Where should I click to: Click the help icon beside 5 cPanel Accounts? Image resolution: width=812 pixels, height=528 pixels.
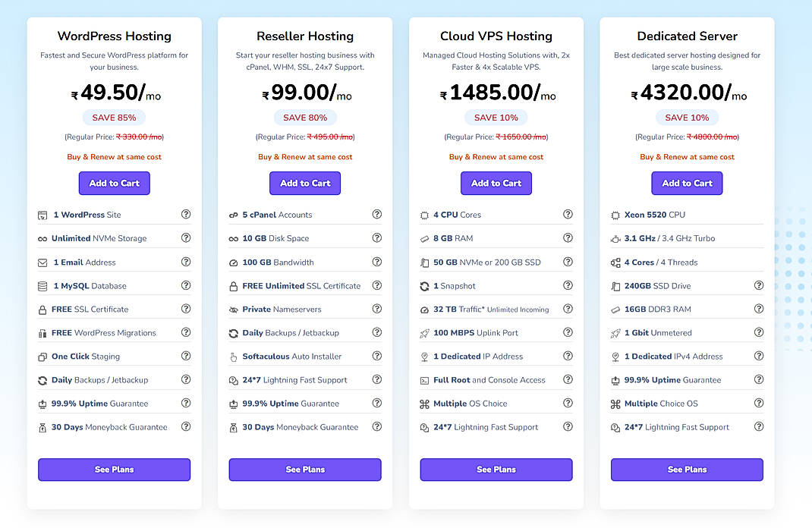coord(377,214)
